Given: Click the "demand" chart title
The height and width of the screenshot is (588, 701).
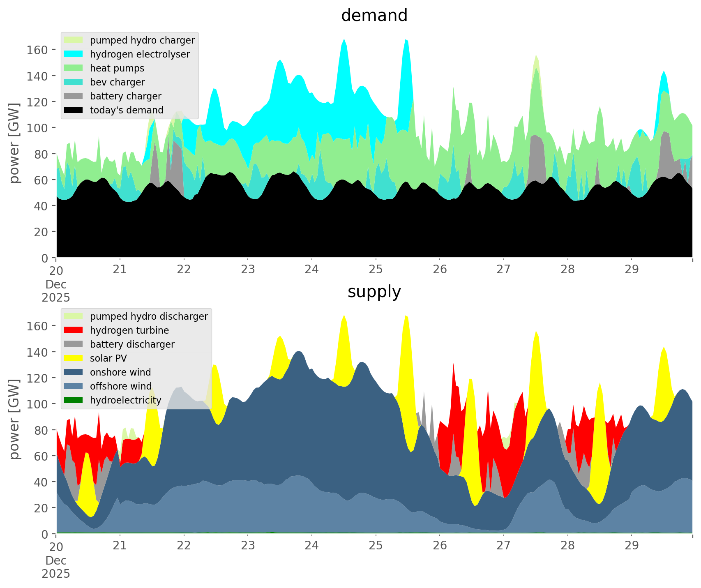Looking at the screenshot, I should point(374,16).
